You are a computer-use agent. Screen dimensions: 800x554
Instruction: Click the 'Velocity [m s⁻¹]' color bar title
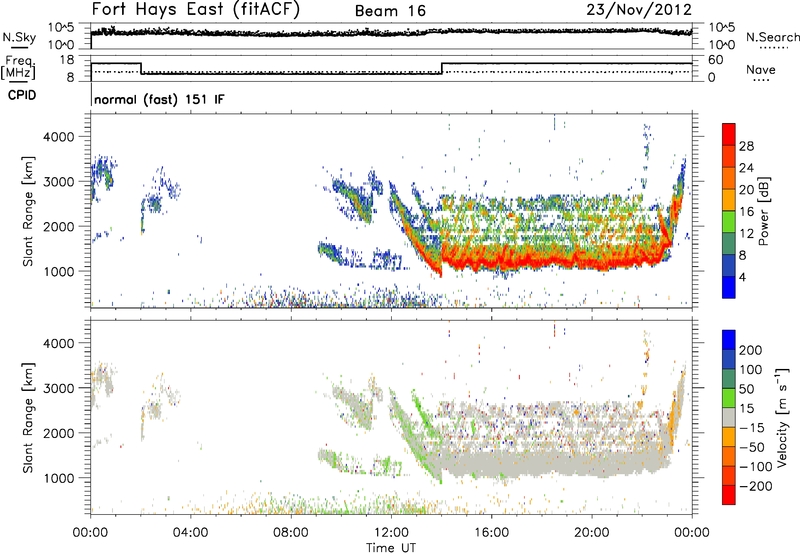(x=782, y=417)
